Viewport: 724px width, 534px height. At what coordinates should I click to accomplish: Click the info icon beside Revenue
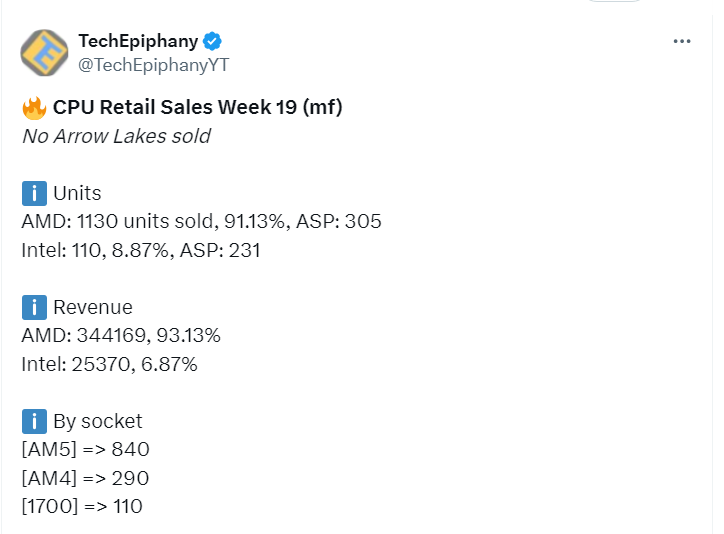(x=34, y=307)
